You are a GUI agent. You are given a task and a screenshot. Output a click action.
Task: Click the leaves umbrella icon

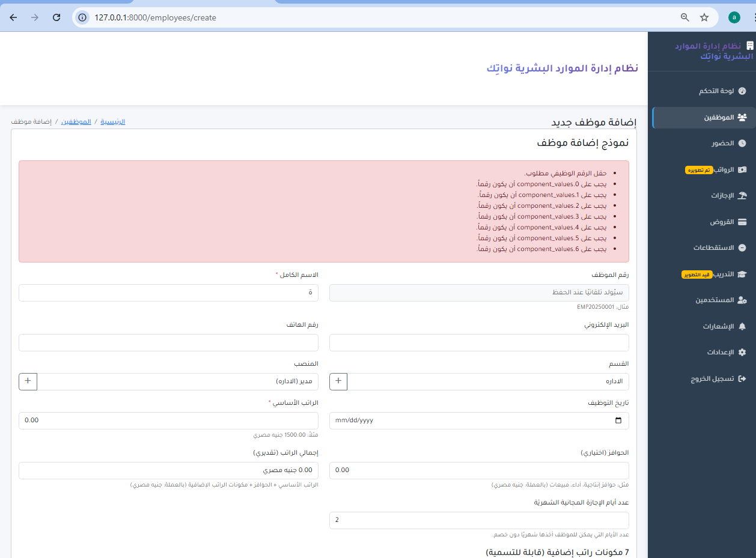pos(742,196)
